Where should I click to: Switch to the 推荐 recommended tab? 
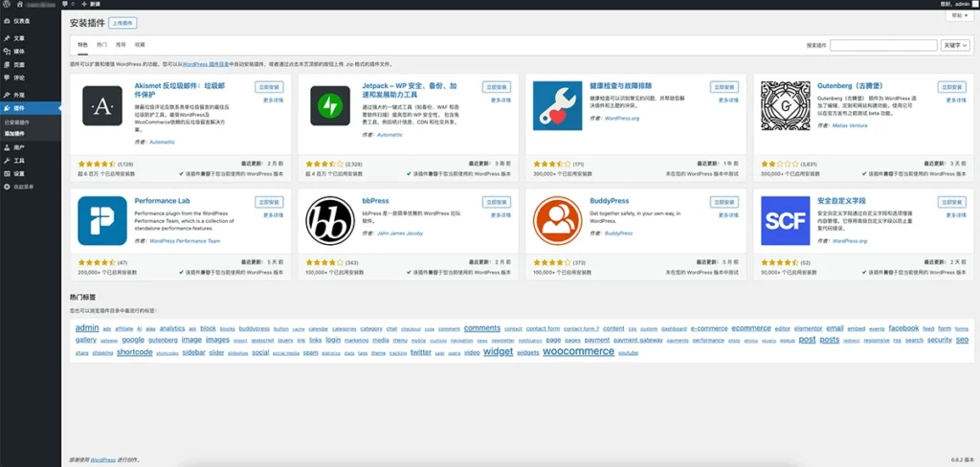click(x=121, y=45)
